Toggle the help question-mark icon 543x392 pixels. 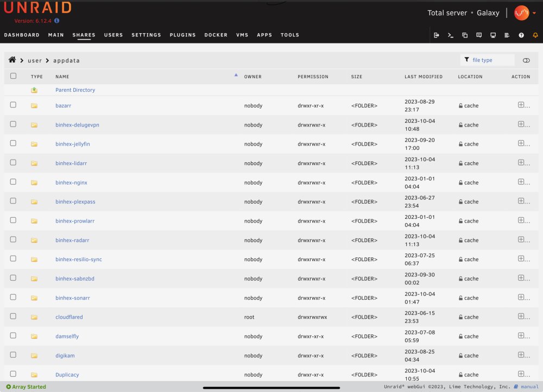[x=521, y=35]
